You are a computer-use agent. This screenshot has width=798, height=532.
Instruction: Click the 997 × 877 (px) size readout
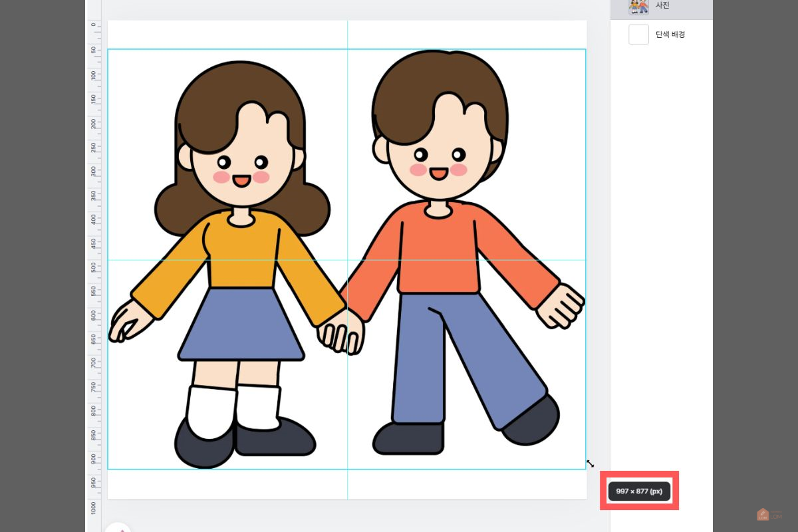click(x=639, y=491)
